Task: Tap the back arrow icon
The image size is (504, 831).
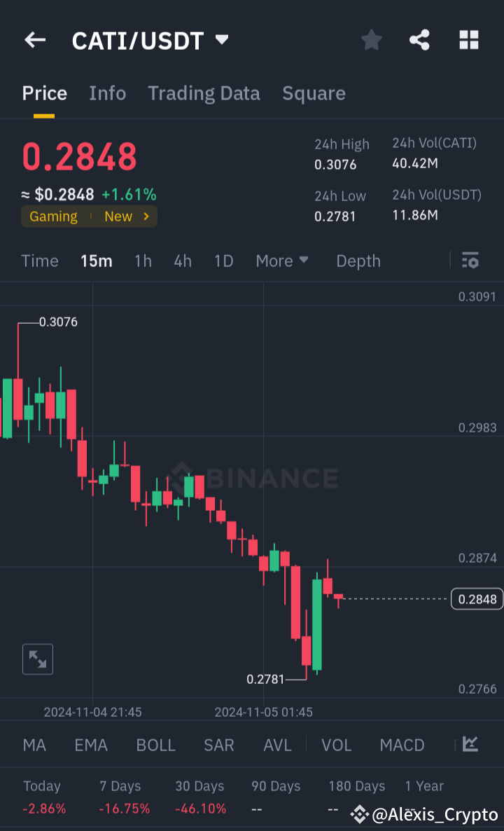Action: tap(34, 40)
